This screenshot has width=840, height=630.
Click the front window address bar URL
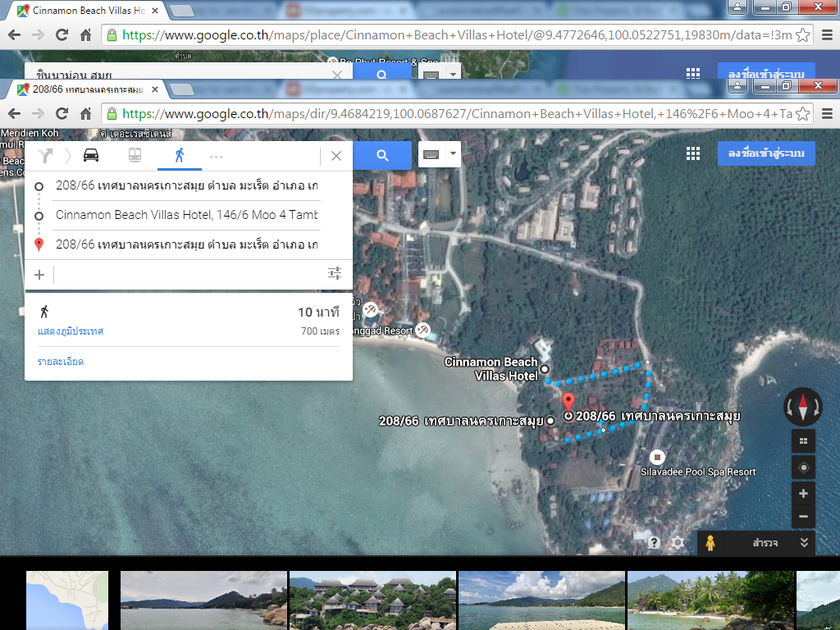click(x=457, y=113)
